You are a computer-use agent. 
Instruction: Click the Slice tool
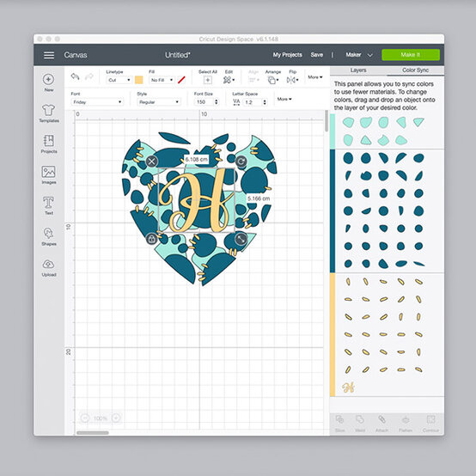(339, 423)
